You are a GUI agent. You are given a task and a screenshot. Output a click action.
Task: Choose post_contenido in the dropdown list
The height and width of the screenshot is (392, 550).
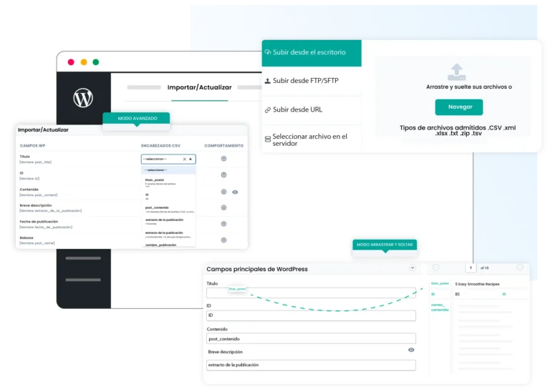point(168,210)
